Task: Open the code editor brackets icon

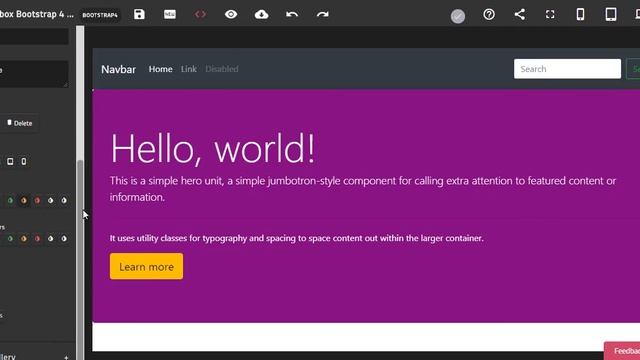Action: point(200,14)
